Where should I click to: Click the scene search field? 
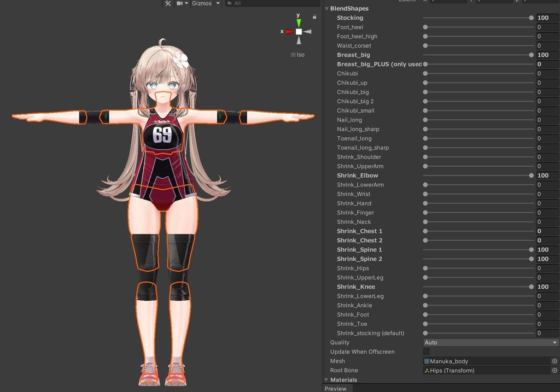pos(272,3)
